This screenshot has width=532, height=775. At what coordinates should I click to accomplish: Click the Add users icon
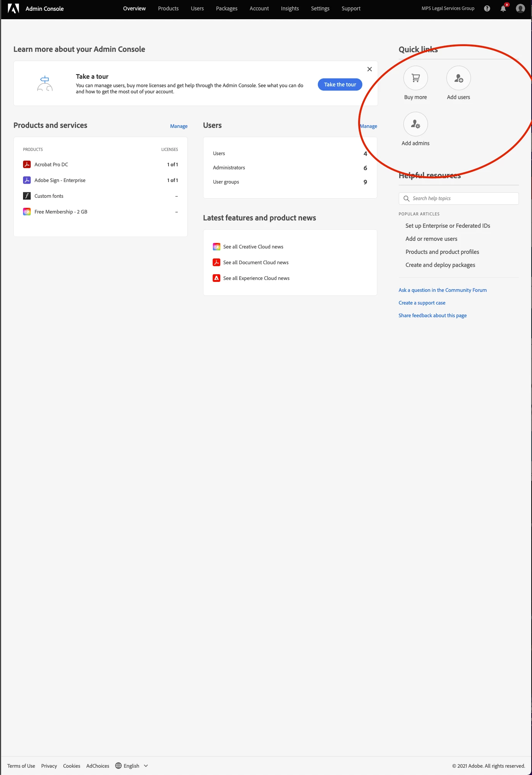point(459,78)
